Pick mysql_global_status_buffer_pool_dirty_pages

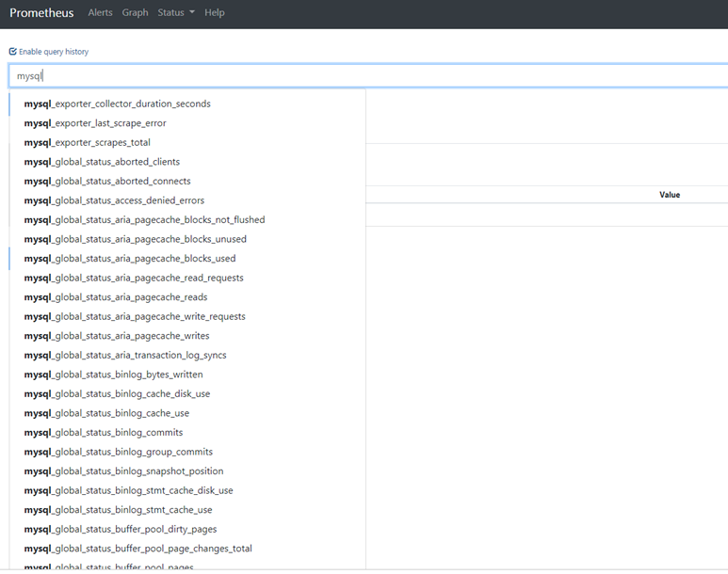pos(187,530)
